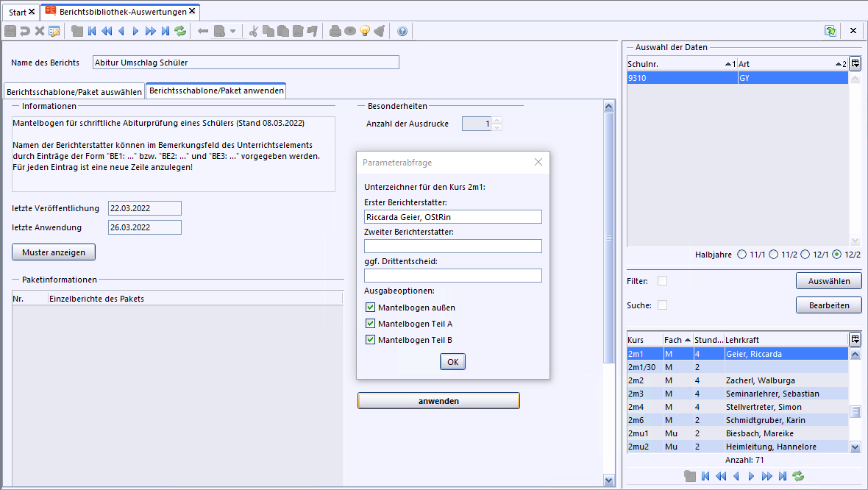The width and height of the screenshot is (868, 490).
Task: Click scroll-up arrow of left panel scrollbar
Action: (609, 106)
